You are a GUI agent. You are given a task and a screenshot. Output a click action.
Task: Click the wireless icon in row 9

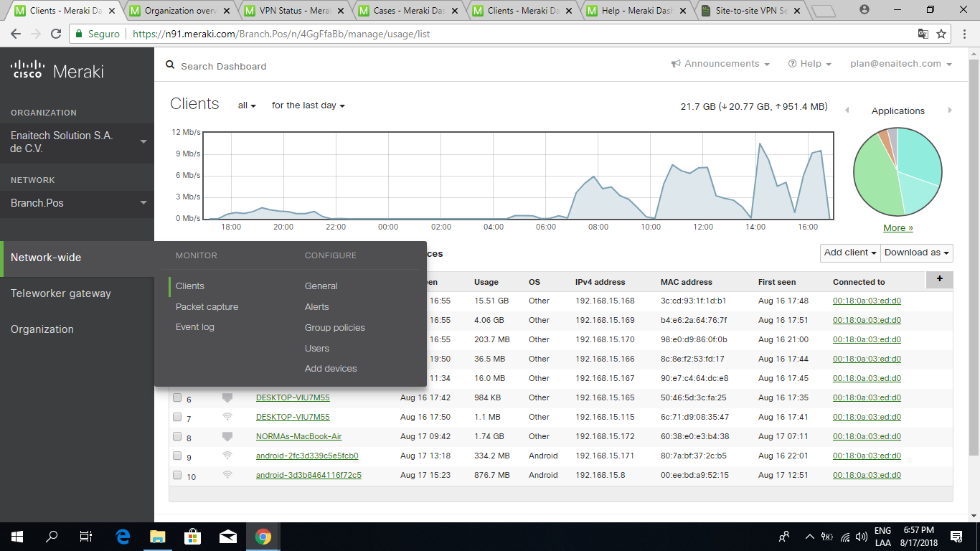[x=227, y=456]
